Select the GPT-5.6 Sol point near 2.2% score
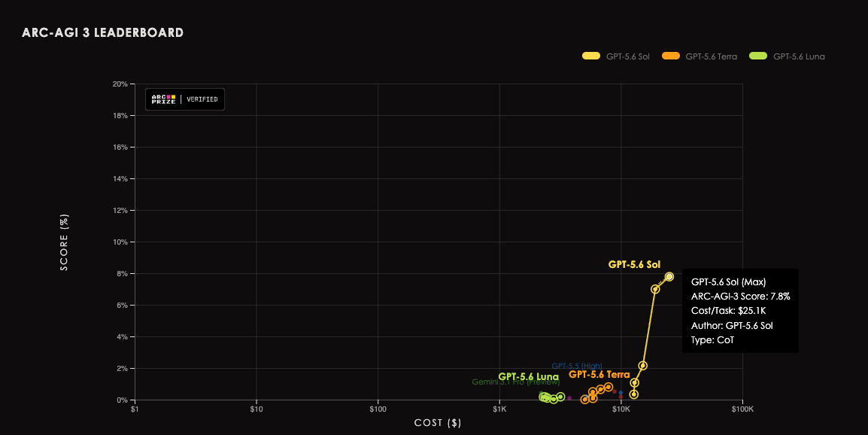This screenshot has width=868, height=435. click(642, 365)
